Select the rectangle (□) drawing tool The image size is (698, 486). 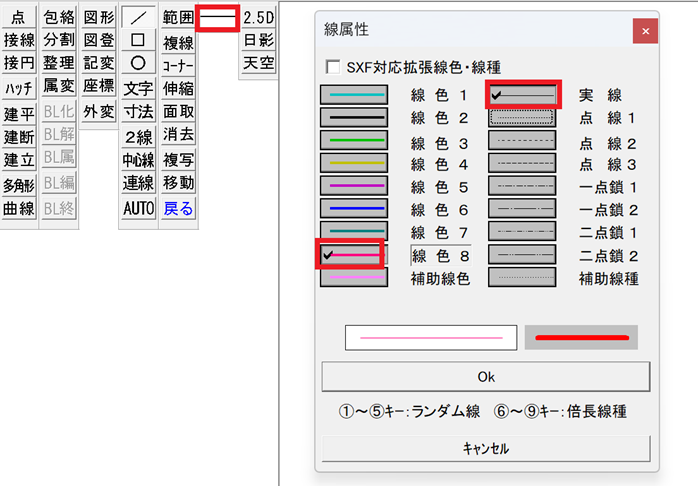pyautogui.click(x=138, y=40)
